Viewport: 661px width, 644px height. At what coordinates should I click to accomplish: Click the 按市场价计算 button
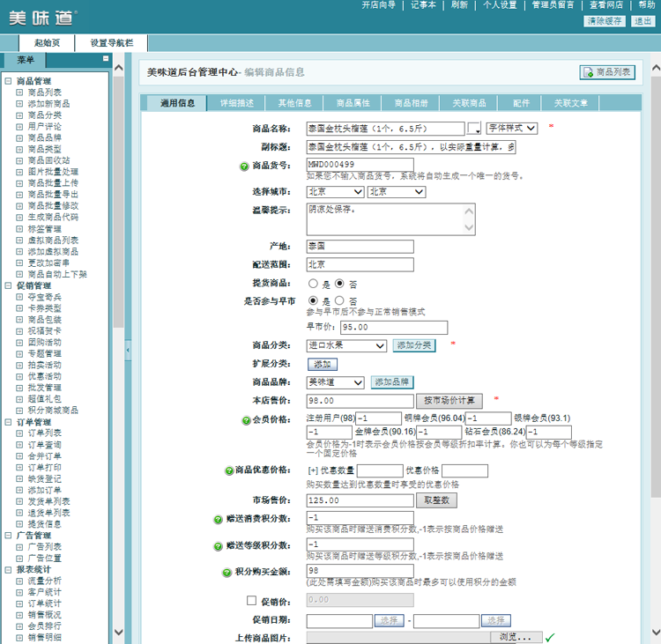tap(449, 401)
